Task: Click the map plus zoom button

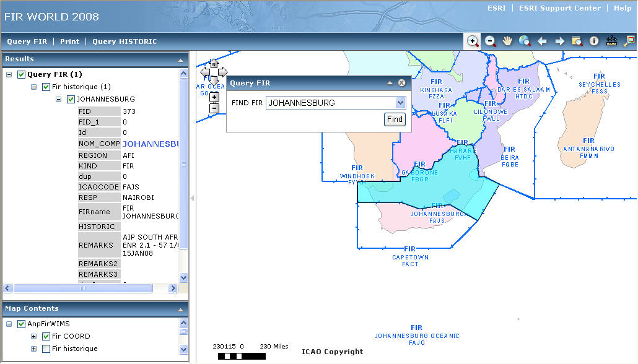Action: [x=214, y=97]
